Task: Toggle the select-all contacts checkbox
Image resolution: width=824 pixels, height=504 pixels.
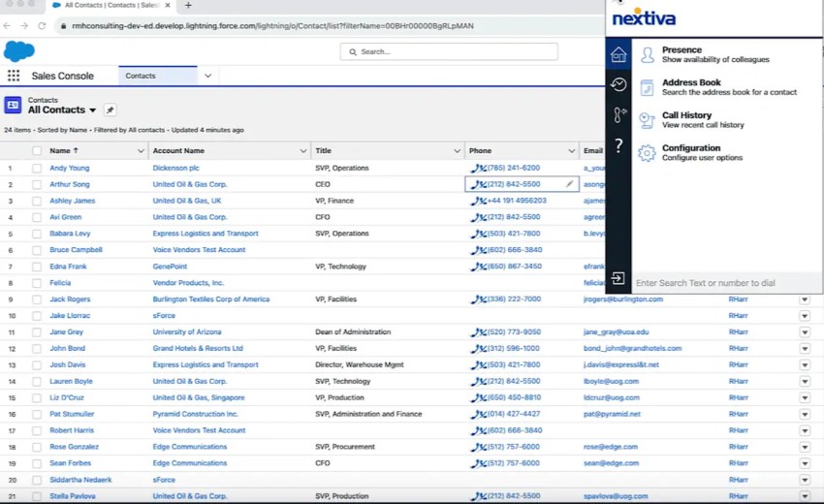Action: [x=37, y=151]
